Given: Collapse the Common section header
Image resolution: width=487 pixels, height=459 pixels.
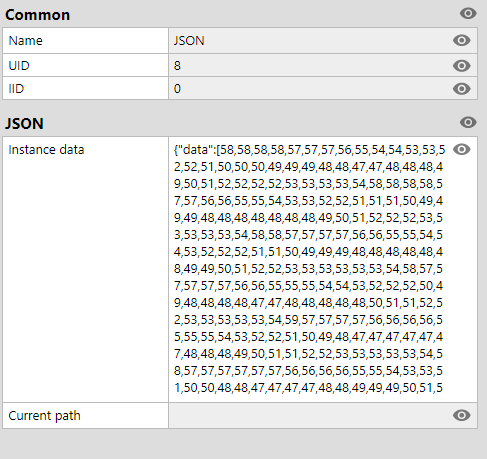Looking at the screenshot, I should [38, 15].
